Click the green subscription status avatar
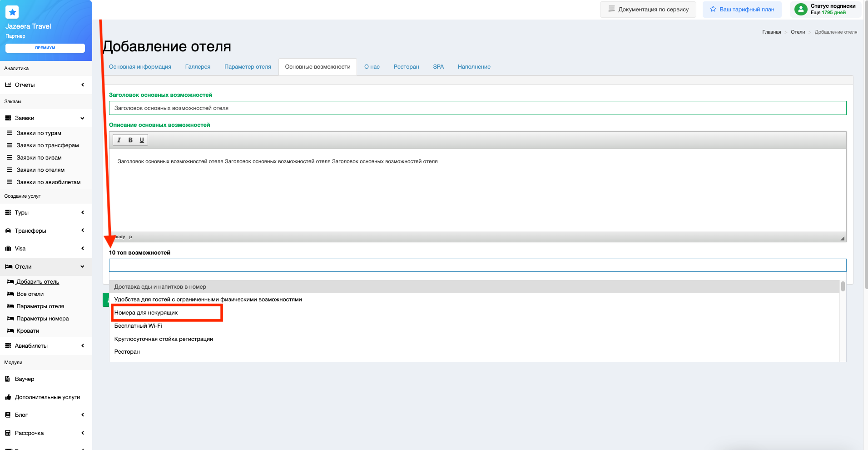868x450 pixels. [801, 9]
